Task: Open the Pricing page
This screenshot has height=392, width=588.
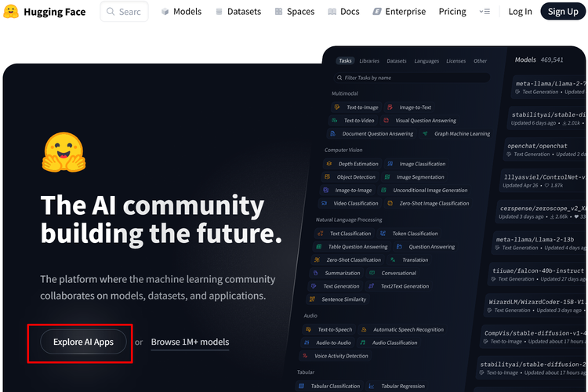Action: coord(452,12)
